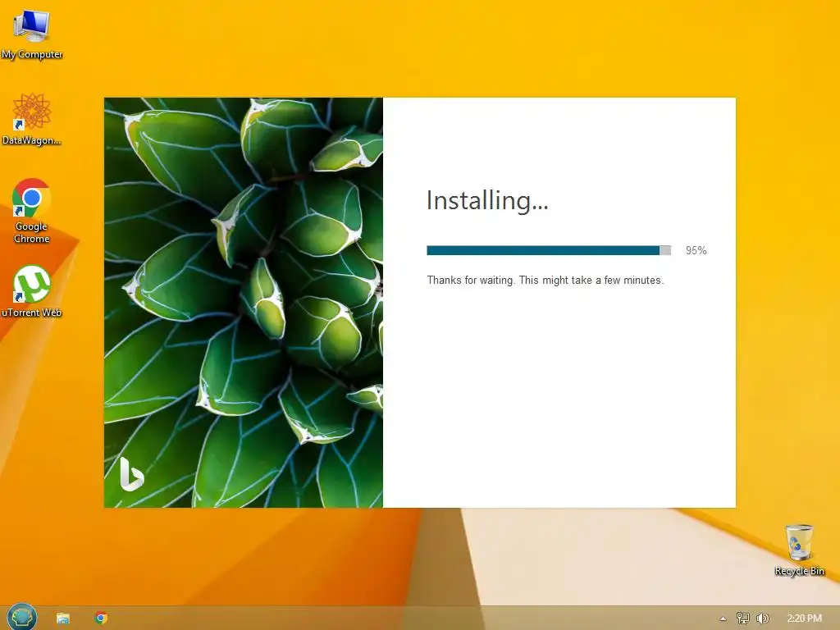This screenshot has height=630, width=840.
Task: Select the Google Chrome desktop shortcut
Action: (32, 211)
